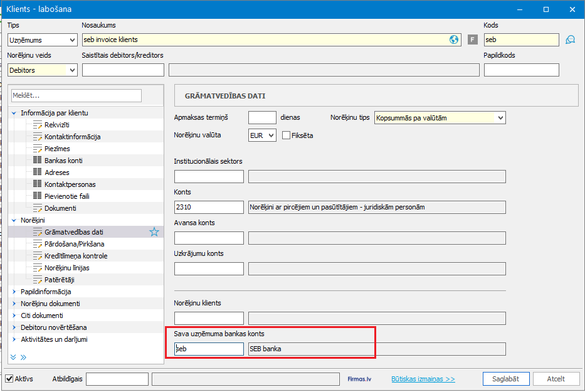Click the Papildkods input field
Screen dimensions: 585x392
[521, 70]
